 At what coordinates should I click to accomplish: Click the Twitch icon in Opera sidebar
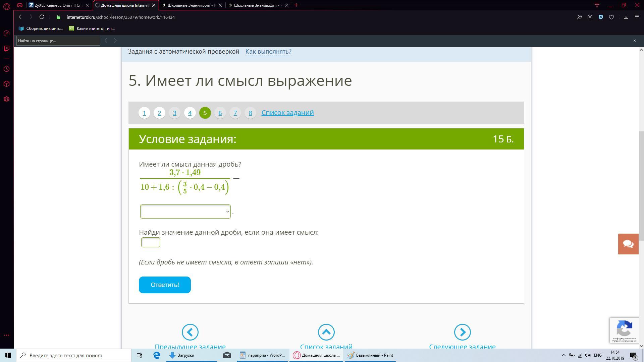6,49
